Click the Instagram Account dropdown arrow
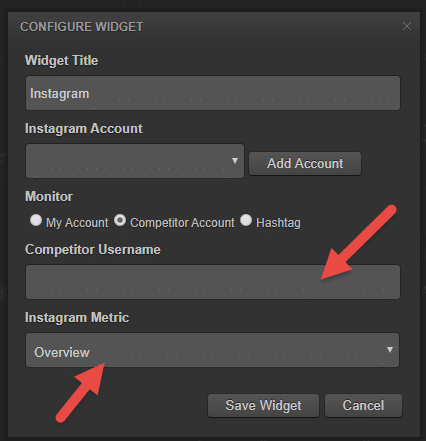This screenshot has height=441, width=426. (235, 161)
